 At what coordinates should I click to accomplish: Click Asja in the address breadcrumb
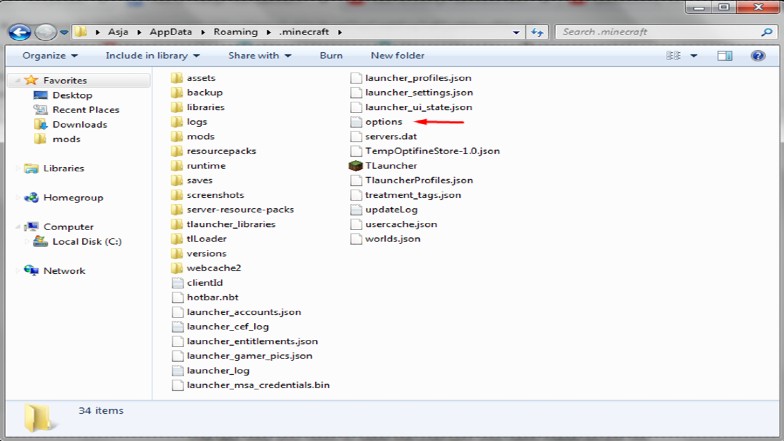(118, 32)
